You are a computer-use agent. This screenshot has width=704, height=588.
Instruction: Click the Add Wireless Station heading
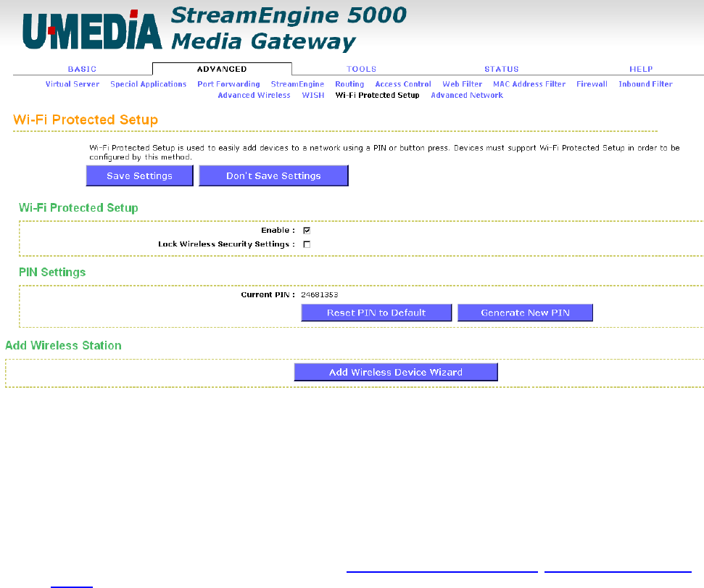pyautogui.click(x=63, y=345)
